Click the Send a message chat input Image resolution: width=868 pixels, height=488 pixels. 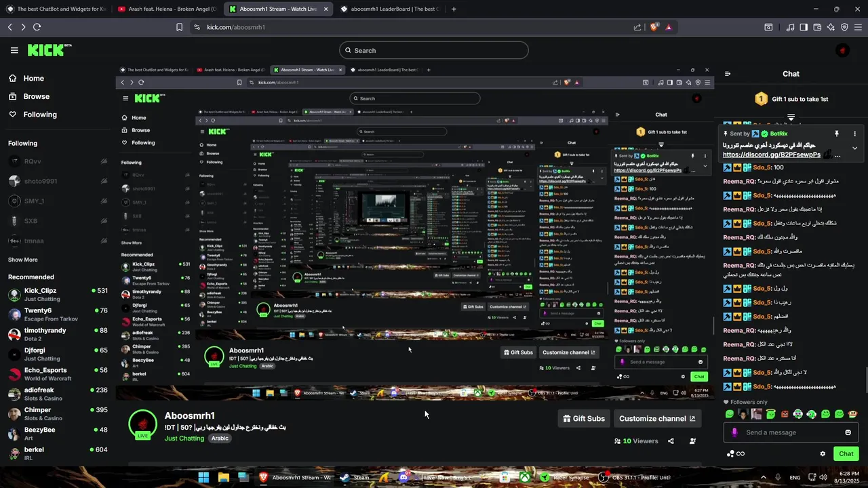791,432
